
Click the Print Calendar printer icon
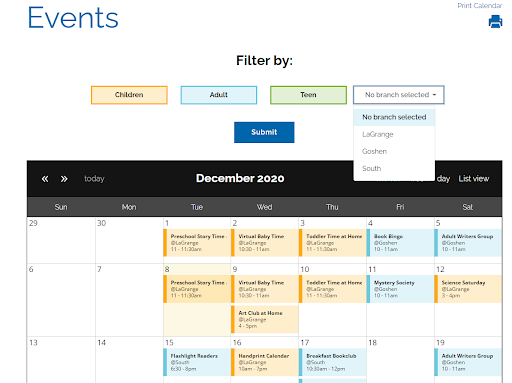click(495, 22)
